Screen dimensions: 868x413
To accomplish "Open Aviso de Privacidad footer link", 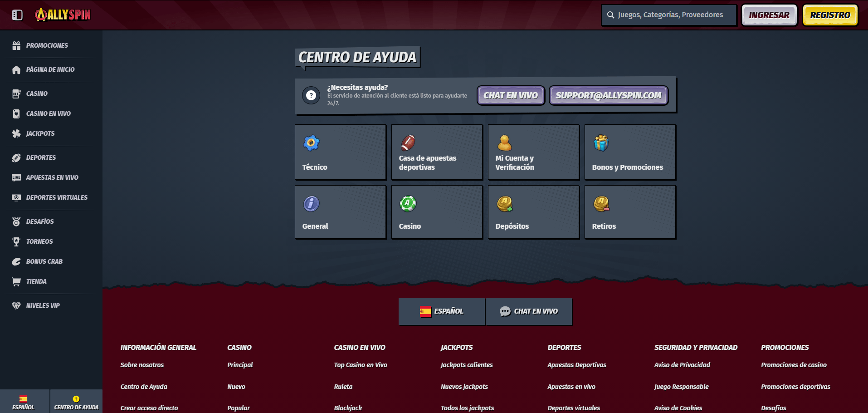I will [682, 365].
